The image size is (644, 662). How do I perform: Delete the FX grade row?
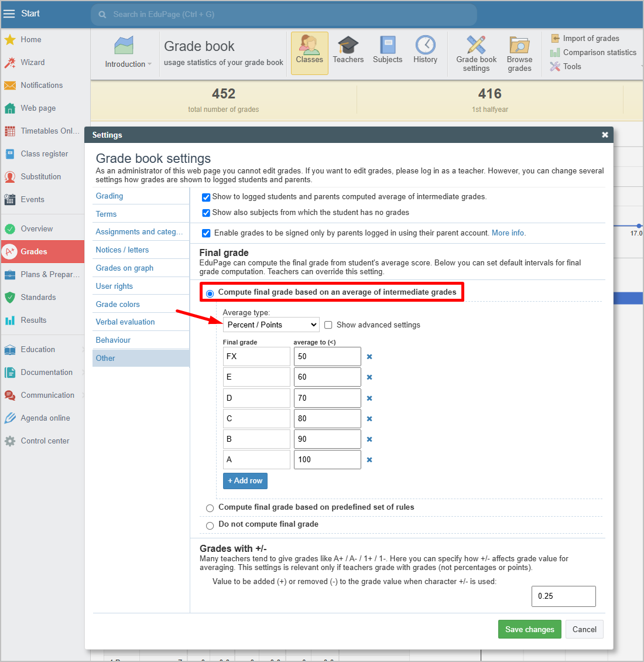coord(369,357)
